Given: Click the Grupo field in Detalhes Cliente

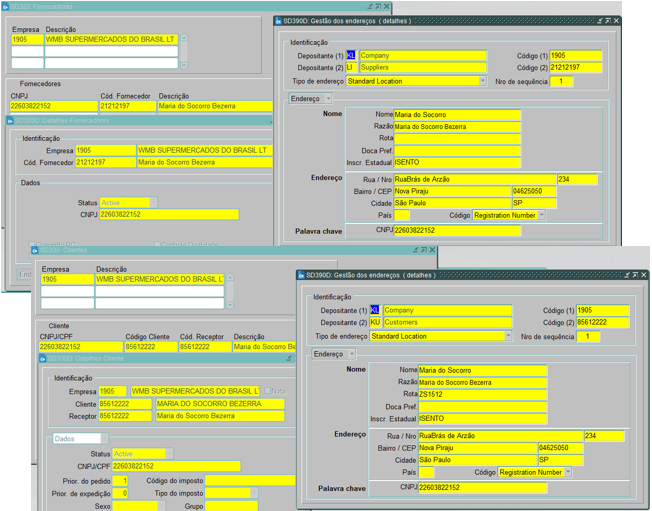Looking at the screenshot, I should click(231, 506).
